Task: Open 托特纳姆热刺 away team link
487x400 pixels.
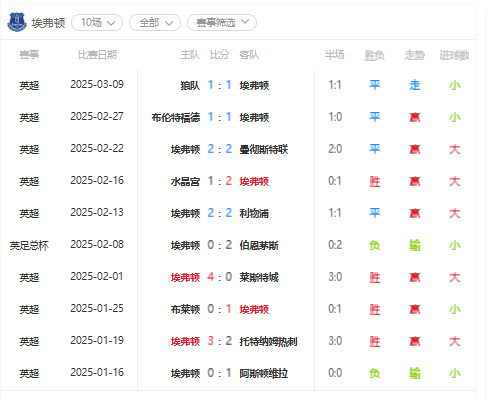Action: pyautogui.click(x=268, y=342)
